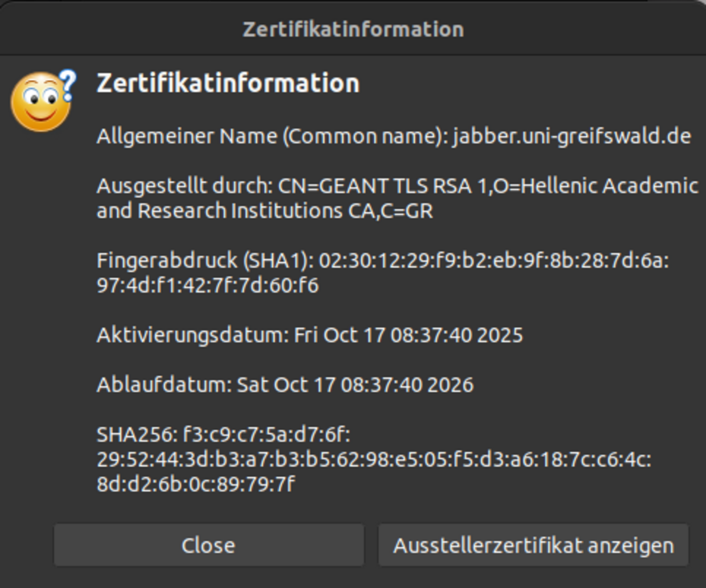Click the blue question mark on the smiley
Viewport: 706px width, 588px height.
coord(69,84)
